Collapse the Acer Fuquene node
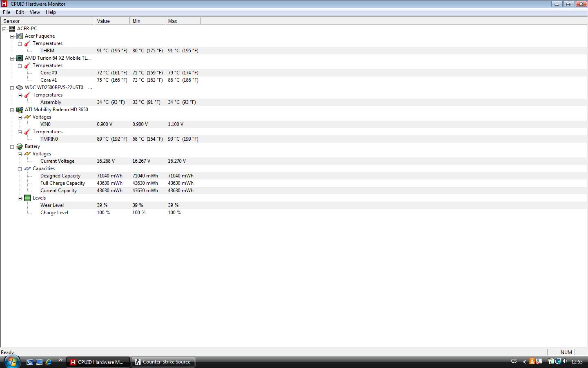588x368 pixels. coord(12,36)
